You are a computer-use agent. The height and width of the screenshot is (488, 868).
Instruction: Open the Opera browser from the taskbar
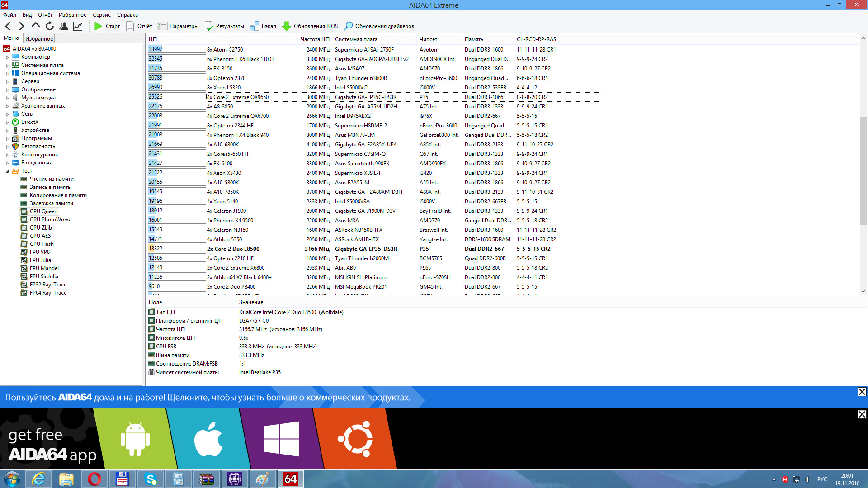pos(94,479)
